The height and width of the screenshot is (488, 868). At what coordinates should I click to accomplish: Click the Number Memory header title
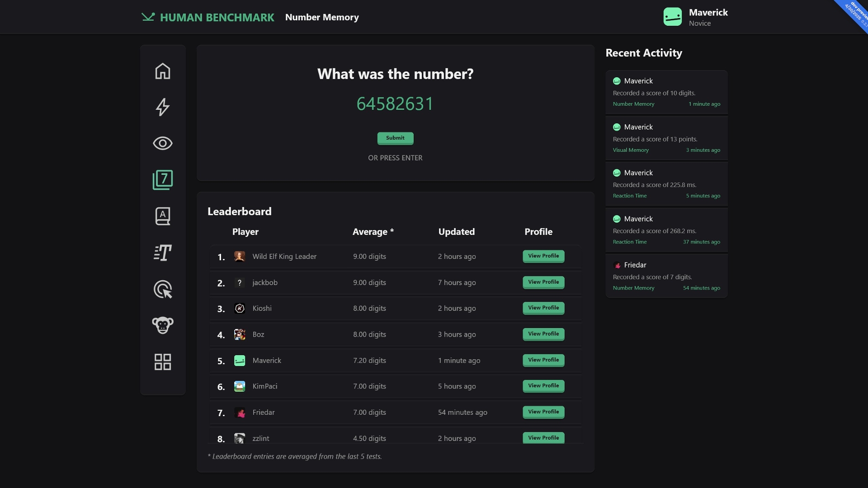pos(322,17)
